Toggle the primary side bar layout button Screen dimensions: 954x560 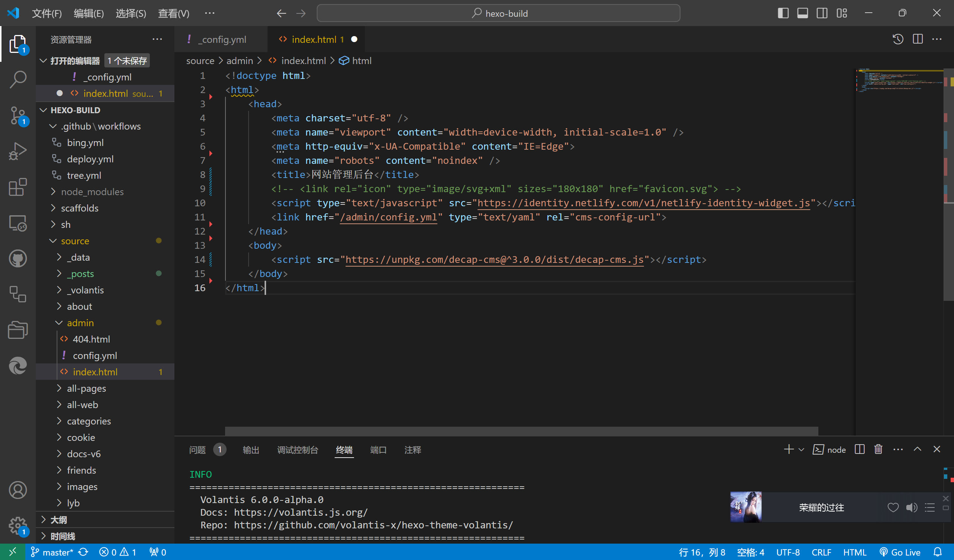[783, 13]
